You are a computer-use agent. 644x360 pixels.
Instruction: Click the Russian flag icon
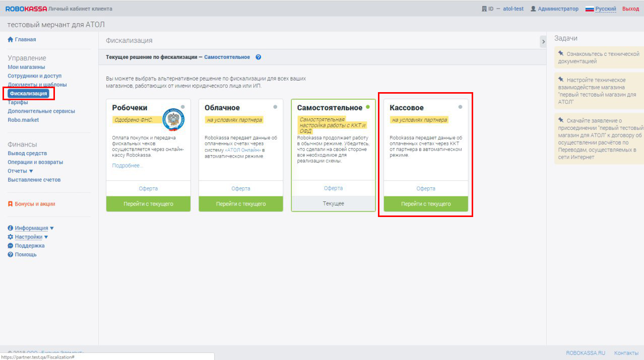(590, 9)
